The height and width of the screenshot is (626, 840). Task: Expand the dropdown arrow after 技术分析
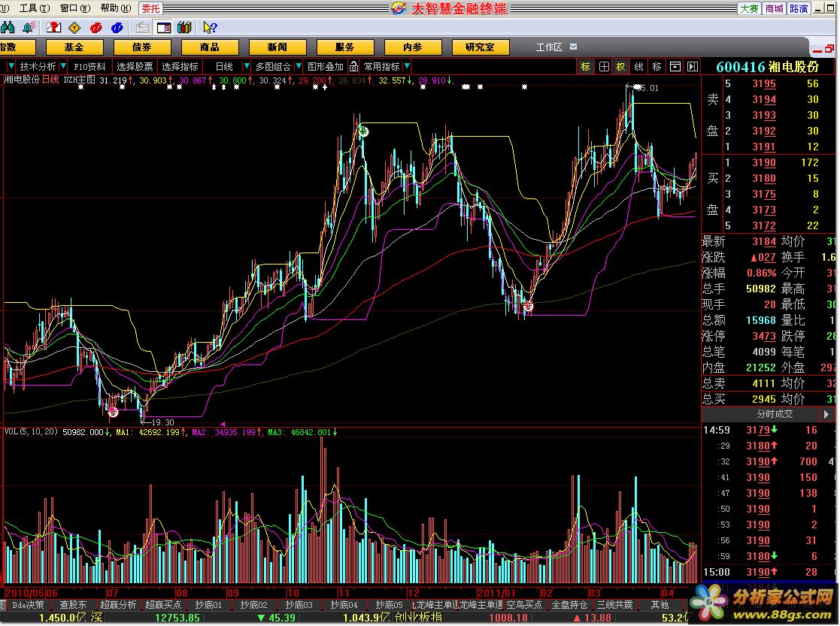[x=63, y=66]
